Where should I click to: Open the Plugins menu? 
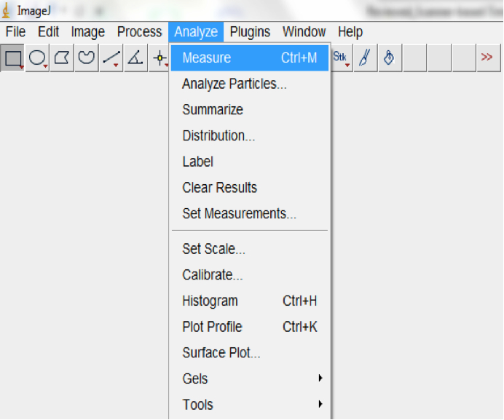point(250,32)
